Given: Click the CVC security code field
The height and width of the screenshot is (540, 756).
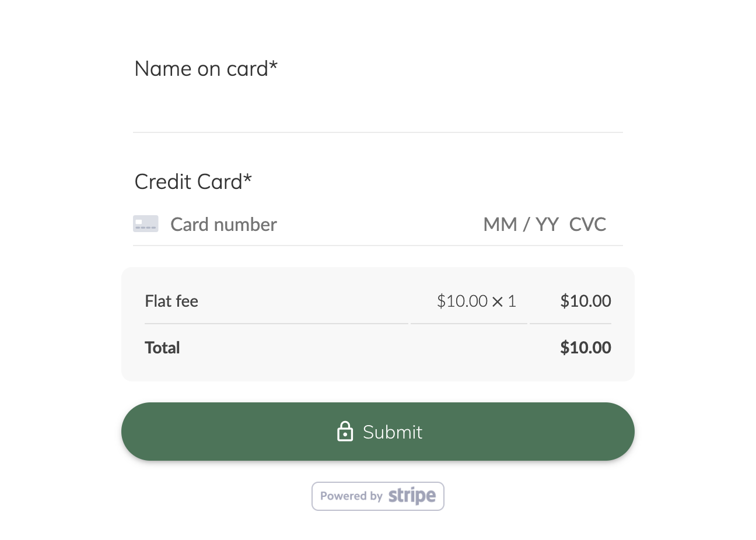Looking at the screenshot, I should point(587,224).
